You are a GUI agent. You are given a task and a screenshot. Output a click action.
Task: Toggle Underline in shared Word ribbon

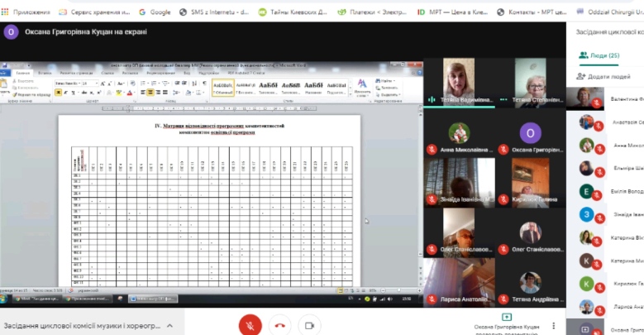[x=73, y=93]
